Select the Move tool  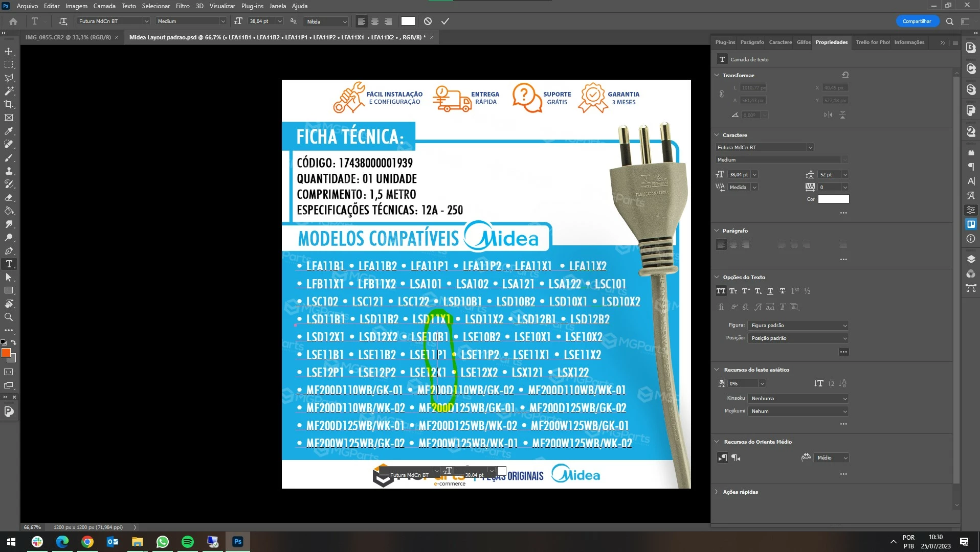point(9,52)
